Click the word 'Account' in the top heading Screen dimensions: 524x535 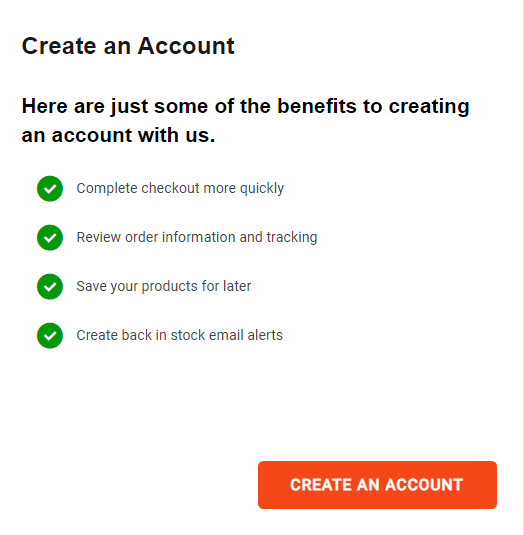pyautogui.click(x=186, y=46)
